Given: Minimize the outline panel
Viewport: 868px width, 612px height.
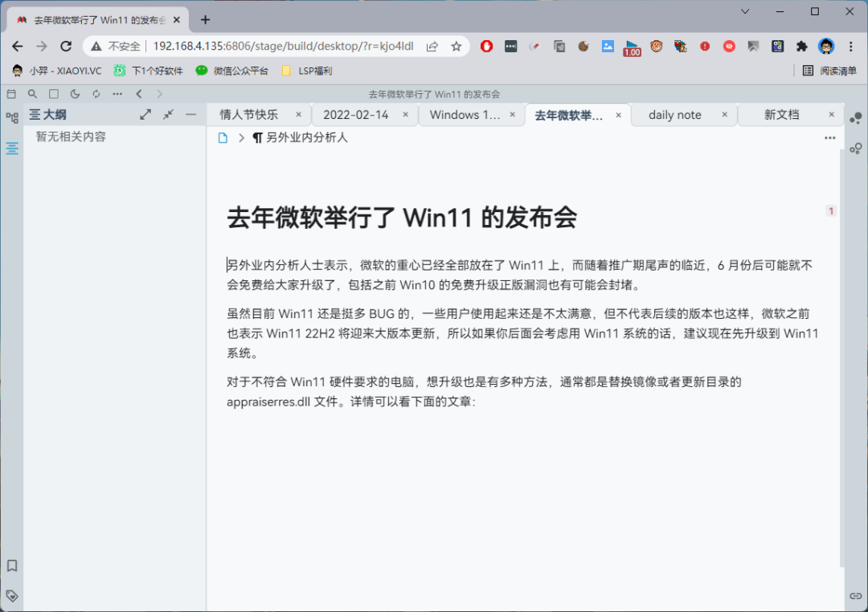Looking at the screenshot, I should tap(191, 115).
